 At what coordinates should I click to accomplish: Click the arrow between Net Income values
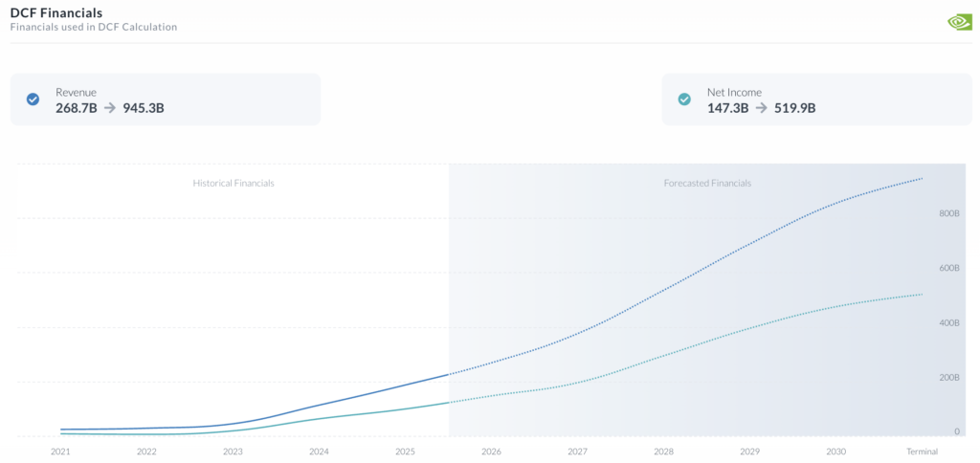coord(762,108)
